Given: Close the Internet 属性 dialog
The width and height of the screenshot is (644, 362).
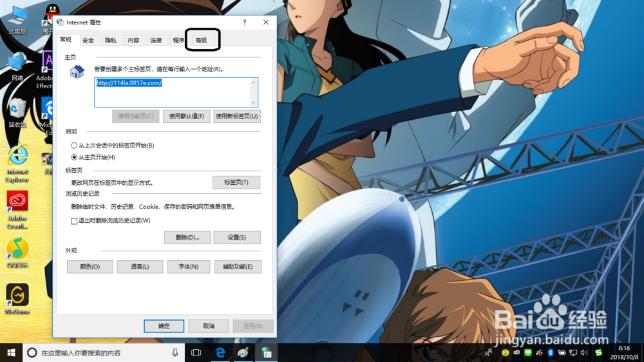Looking at the screenshot, I should click(x=266, y=22).
